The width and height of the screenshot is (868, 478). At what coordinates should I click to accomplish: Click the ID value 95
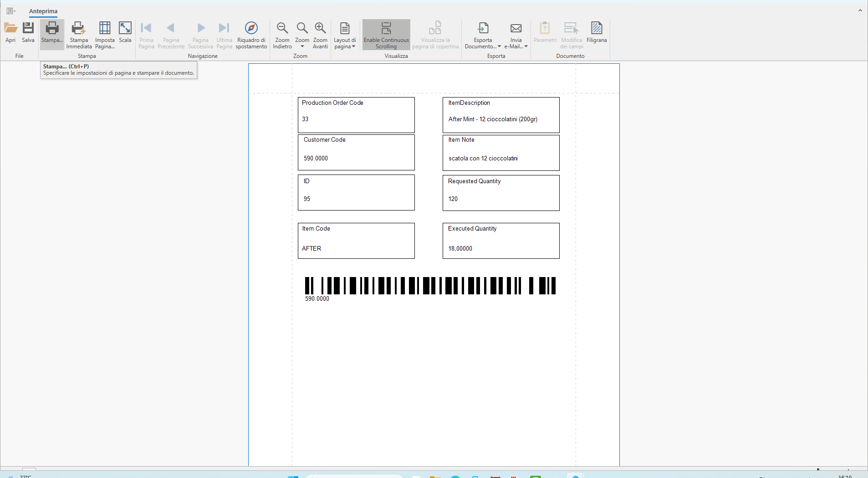click(x=307, y=199)
